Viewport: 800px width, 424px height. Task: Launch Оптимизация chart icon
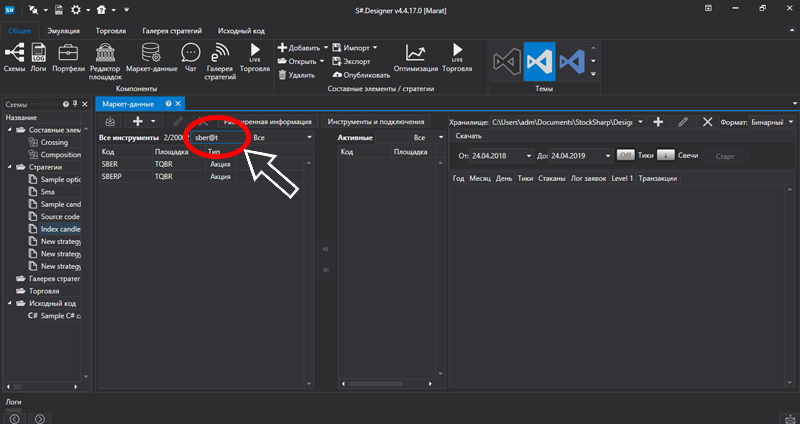tap(415, 56)
